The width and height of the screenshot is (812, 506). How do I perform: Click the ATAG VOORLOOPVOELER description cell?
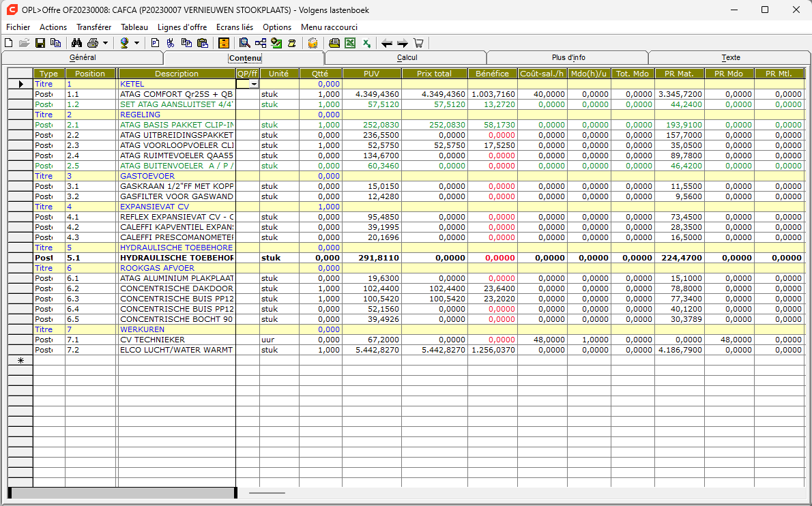tap(177, 145)
